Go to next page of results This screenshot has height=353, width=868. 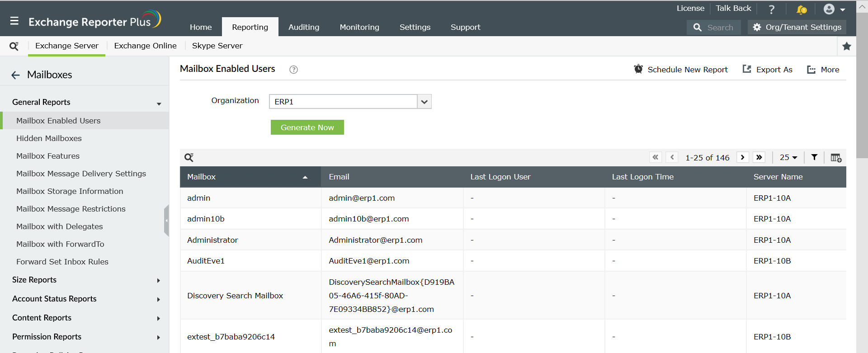(743, 157)
